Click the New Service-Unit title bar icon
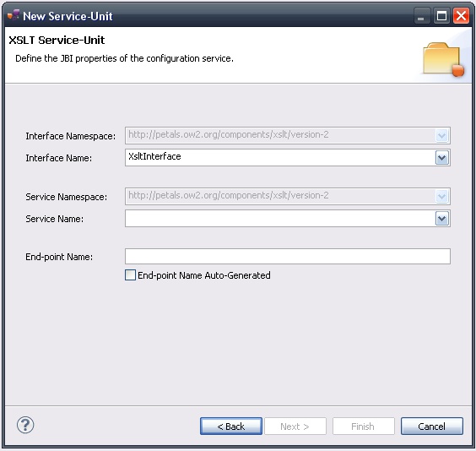The width and height of the screenshot is (476, 451). pos(14,15)
